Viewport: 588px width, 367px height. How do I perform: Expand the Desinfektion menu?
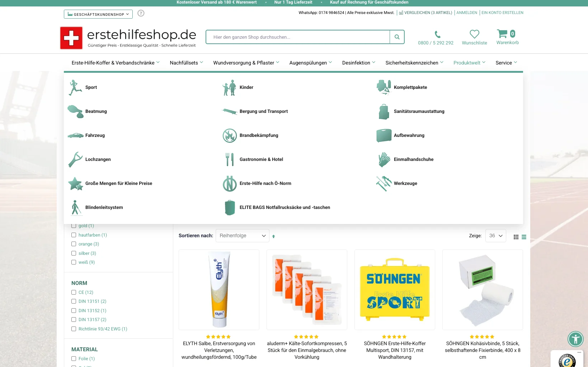click(x=359, y=63)
